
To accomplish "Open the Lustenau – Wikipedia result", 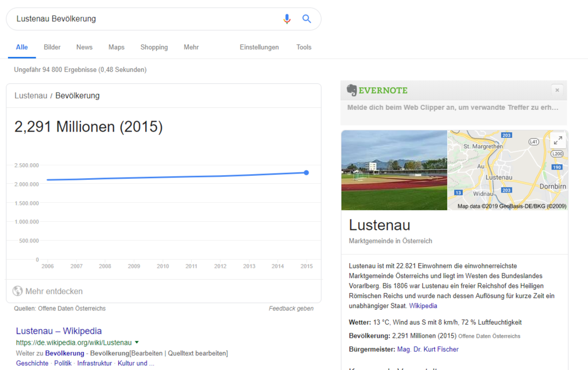I will pyautogui.click(x=59, y=331).
